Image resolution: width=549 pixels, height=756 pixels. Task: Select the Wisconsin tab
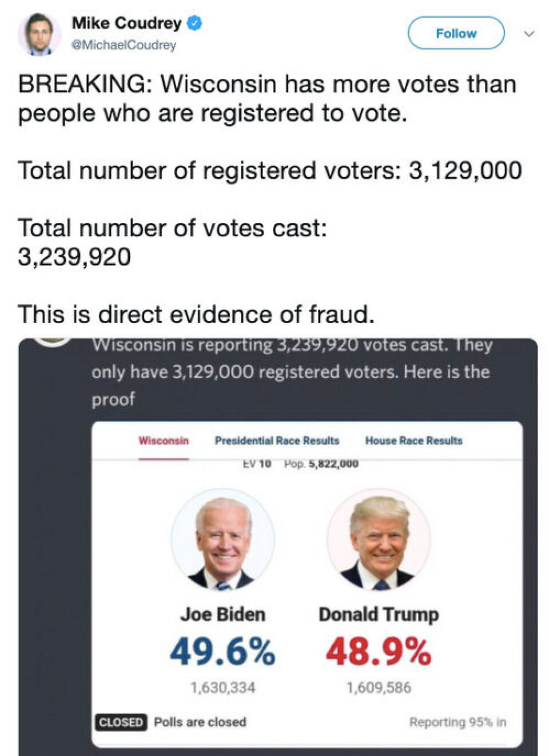pos(164,441)
